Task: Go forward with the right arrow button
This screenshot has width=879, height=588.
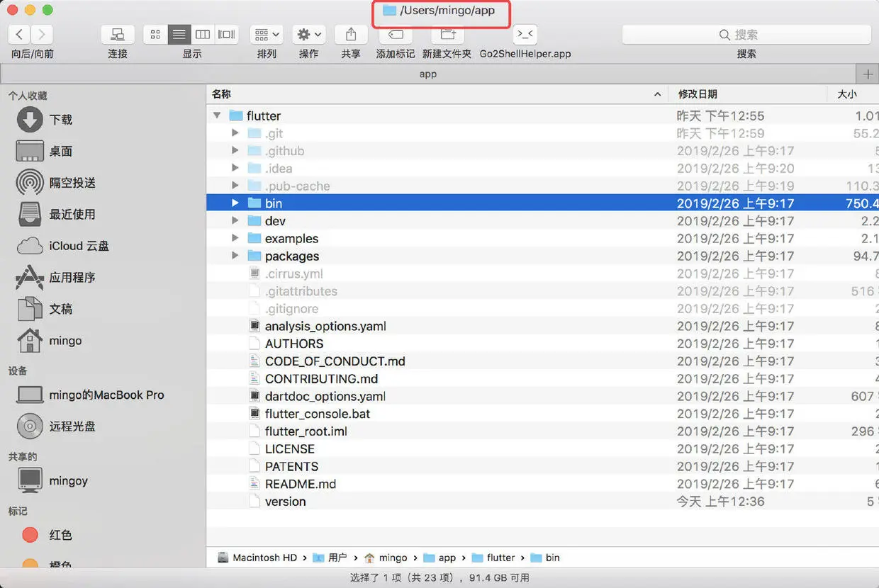Action: pyautogui.click(x=43, y=34)
